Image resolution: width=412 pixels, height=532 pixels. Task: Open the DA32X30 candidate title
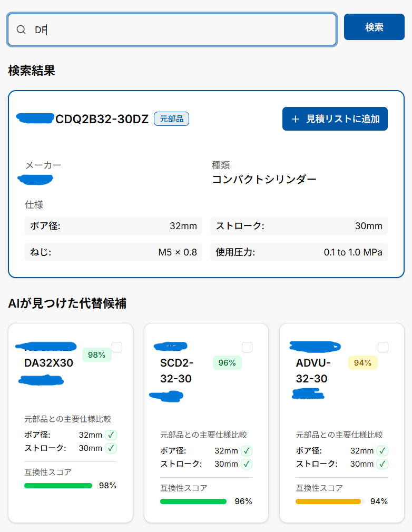tap(49, 363)
